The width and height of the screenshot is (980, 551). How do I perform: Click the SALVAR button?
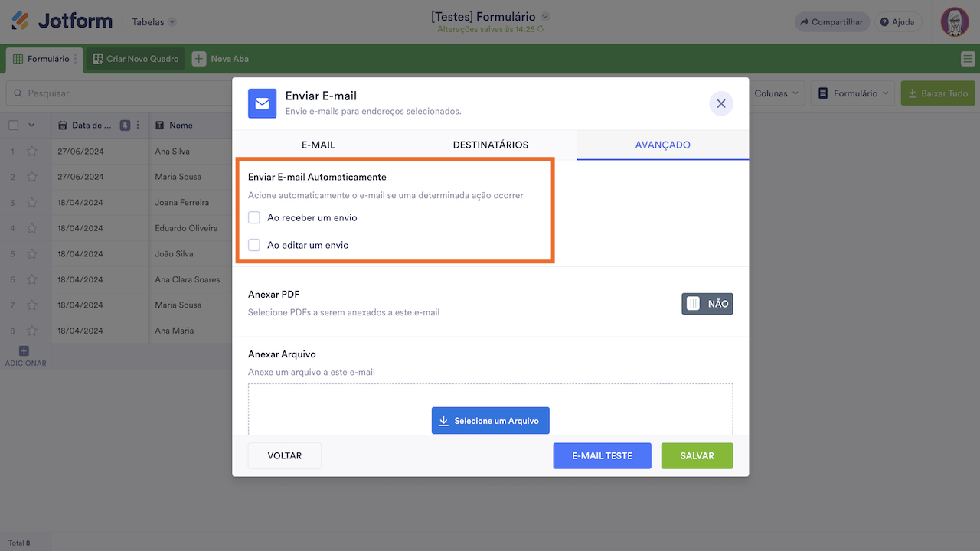[x=697, y=455]
